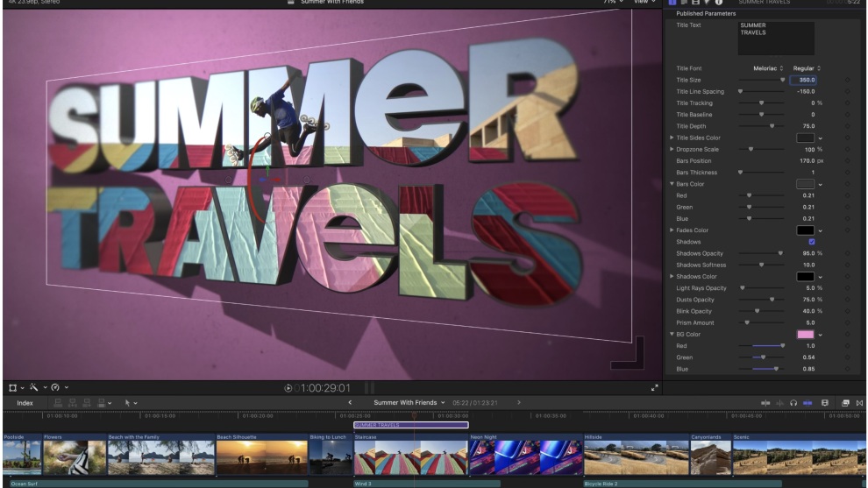This screenshot has height=488, width=868.
Task: Expand the Fades Color parameter
Action: (x=672, y=230)
